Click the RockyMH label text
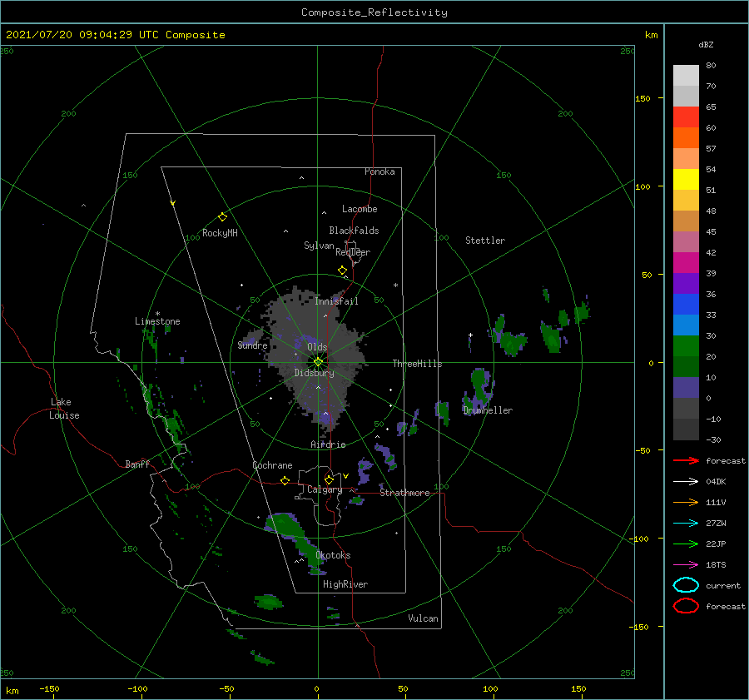749x700 pixels. (220, 233)
